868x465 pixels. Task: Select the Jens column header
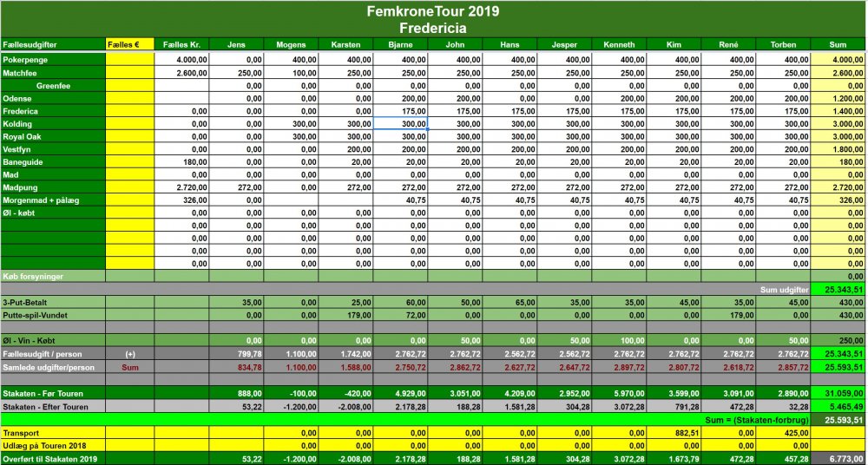[x=236, y=44]
